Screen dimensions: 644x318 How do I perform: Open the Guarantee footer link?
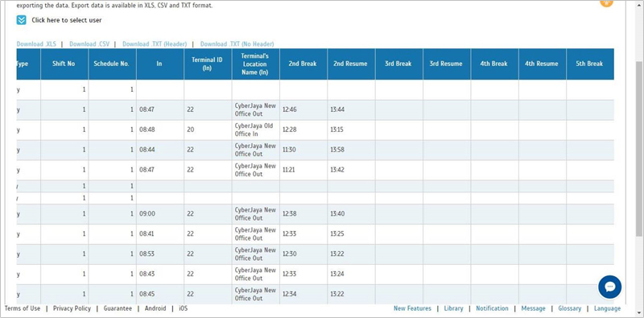118,308
